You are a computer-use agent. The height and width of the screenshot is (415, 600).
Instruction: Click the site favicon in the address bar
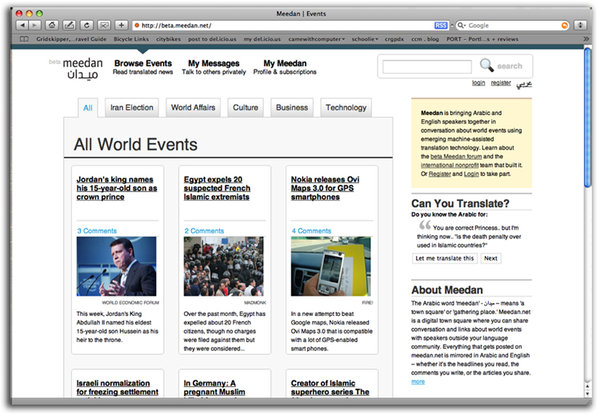pyautogui.click(x=137, y=26)
